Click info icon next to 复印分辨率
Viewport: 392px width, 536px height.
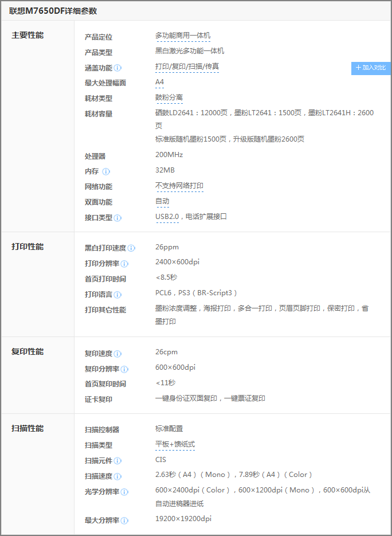(x=124, y=369)
